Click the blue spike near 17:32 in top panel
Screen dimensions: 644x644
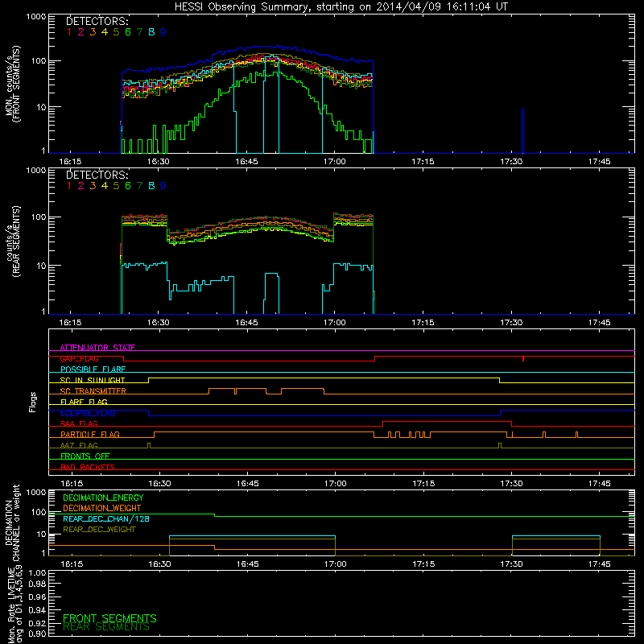coord(522,130)
